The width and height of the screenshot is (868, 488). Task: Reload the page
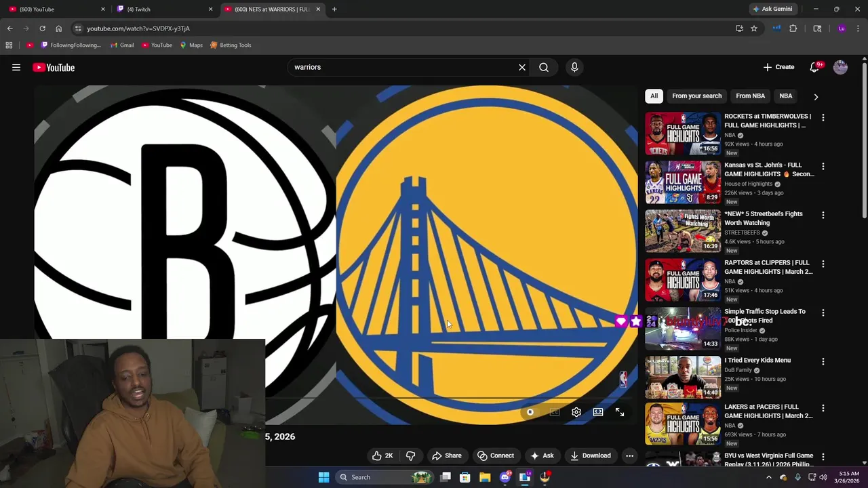42,28
